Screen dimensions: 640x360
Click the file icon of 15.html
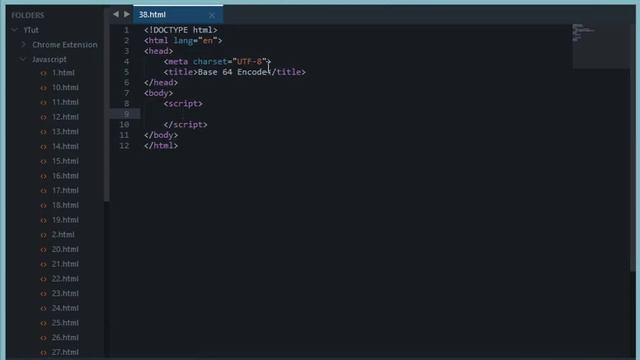(44, 161)
